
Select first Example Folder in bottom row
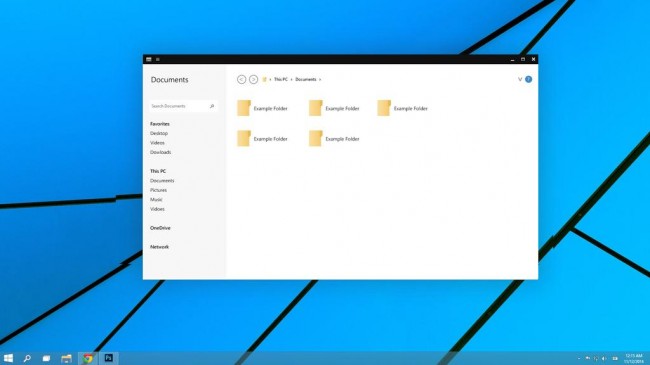coord(262,139)
